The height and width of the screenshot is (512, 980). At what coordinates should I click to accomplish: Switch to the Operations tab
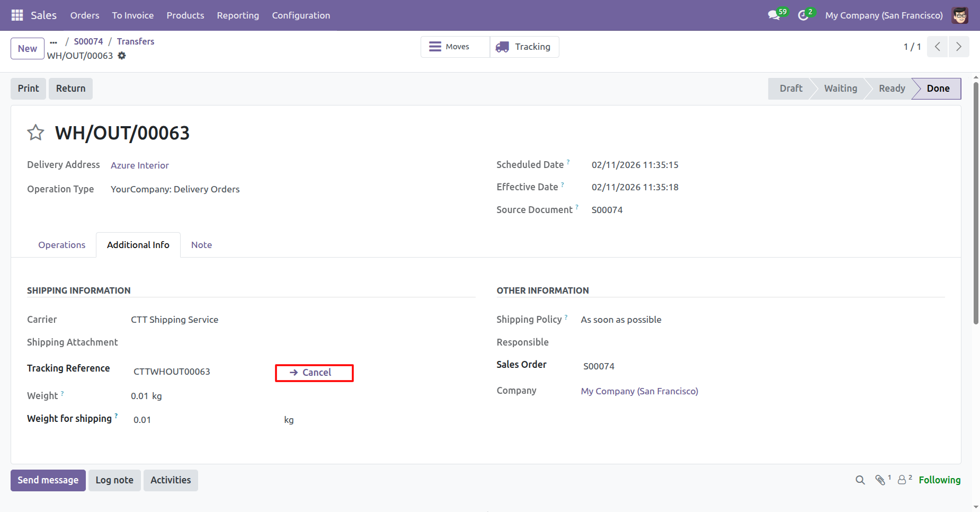61,245
